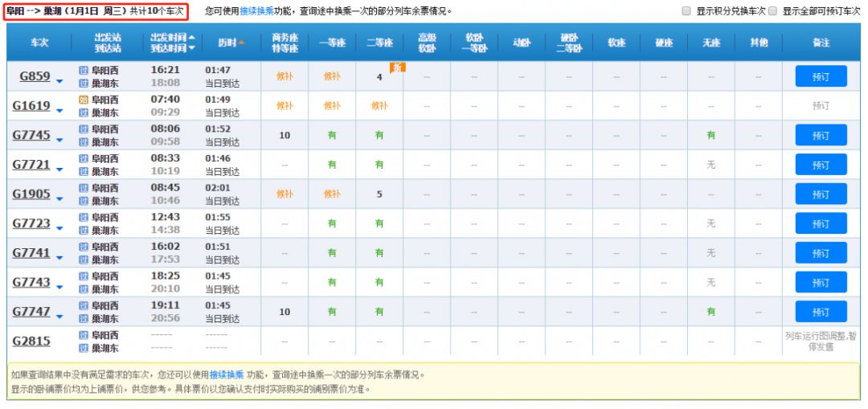Click 过 icon beside G859 巢湖东
This screenshot has height=409, width=868.
(84, 83)
